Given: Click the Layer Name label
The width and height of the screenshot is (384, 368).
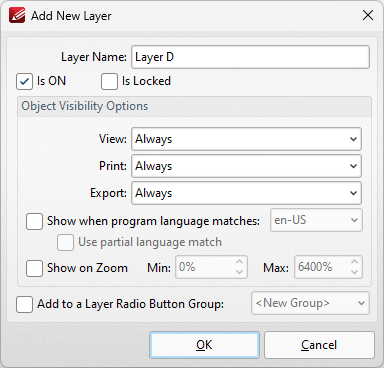Looking at the screenshot, I should coord(94,57).
